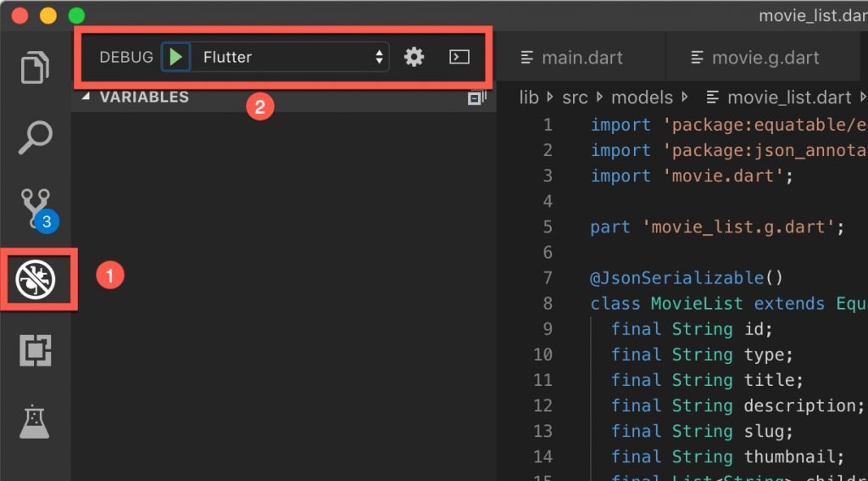
Task: Open the Search view in sidebar
Action: [x=35, y=138]
